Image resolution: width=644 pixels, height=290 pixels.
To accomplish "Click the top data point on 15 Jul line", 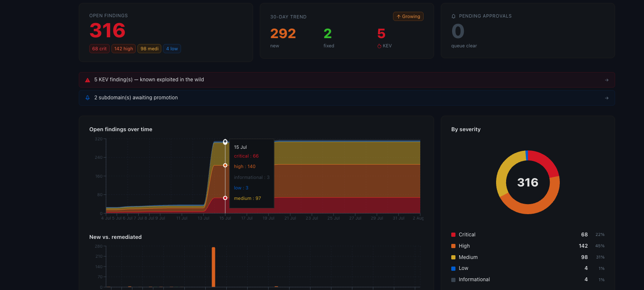I will pos(225,142).
